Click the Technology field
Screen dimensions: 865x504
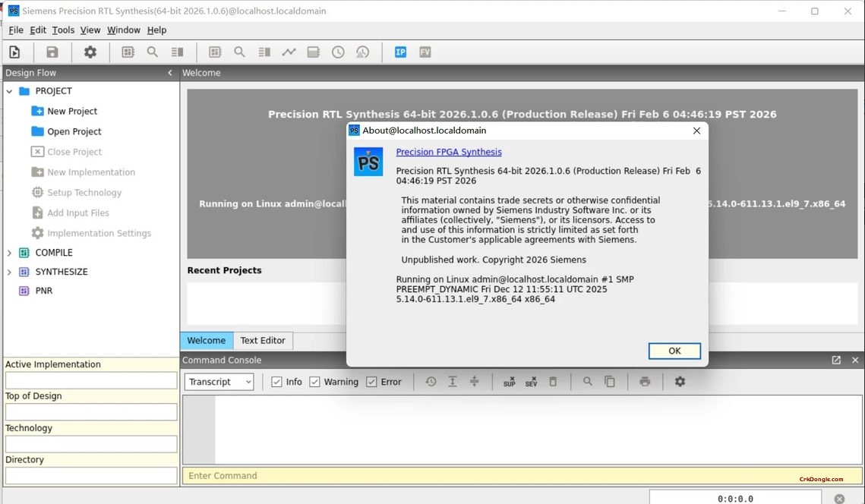tap(91, 444)
